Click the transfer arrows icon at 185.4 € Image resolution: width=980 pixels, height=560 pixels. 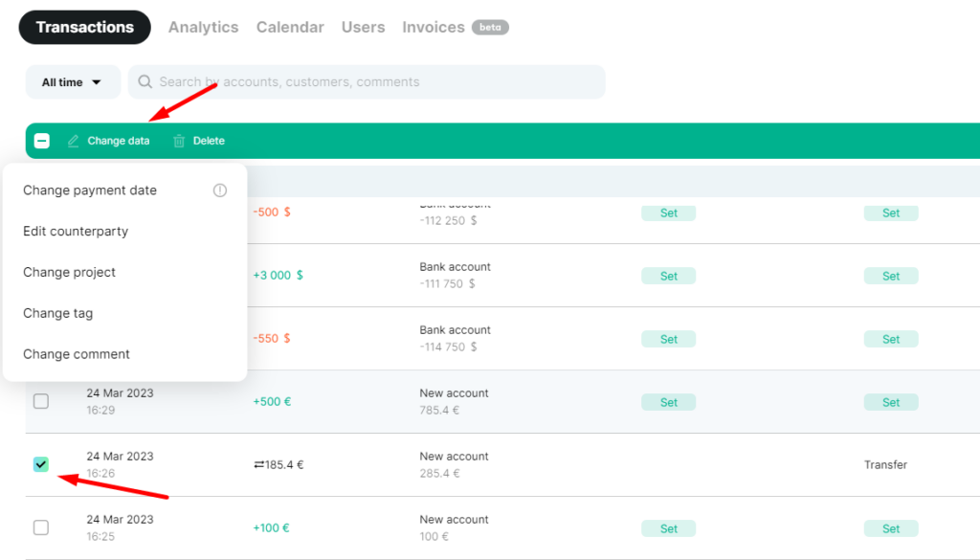(258, 465)
